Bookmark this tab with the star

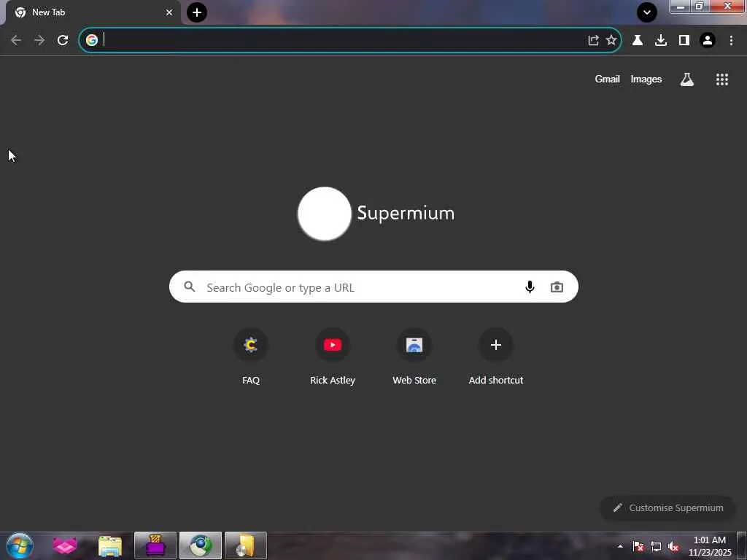point(611,40)
